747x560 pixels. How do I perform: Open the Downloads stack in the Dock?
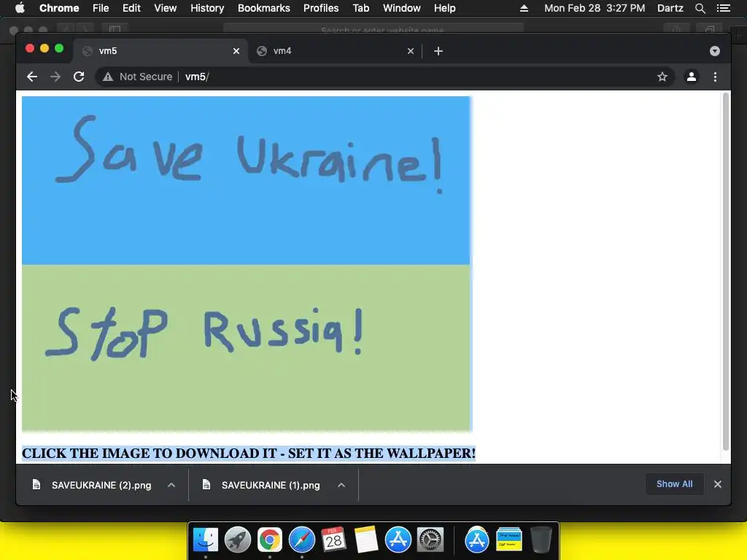click(508, 540)
